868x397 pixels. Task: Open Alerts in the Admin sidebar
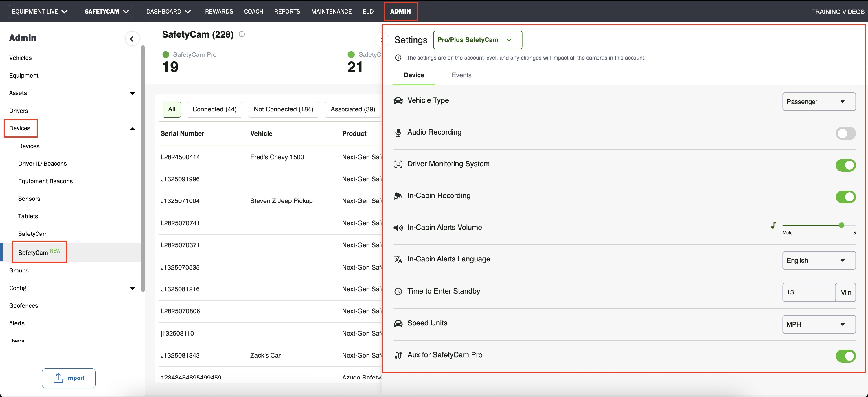point(17,323)
